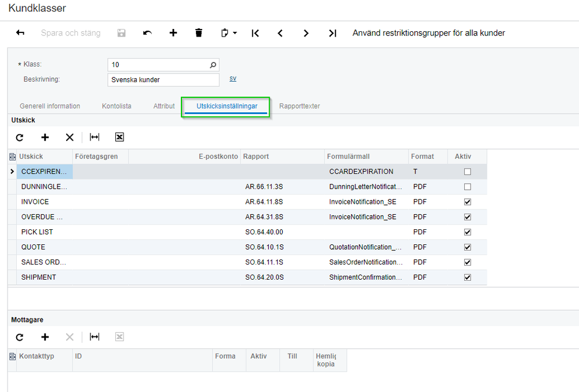Select the PICK LIST row cell
This screenshot has width=579, height=392.
coord(44,232)
